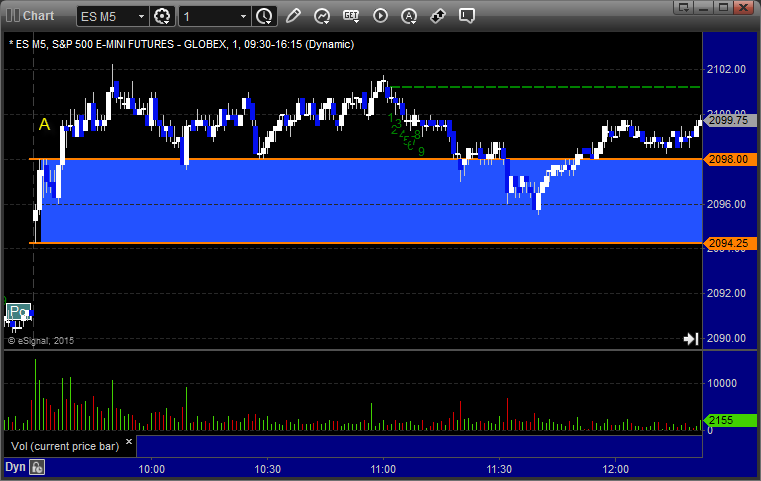The image size is (761, 481).
Task: Open the studies line-chart icon menu
Action: point(322,16)
